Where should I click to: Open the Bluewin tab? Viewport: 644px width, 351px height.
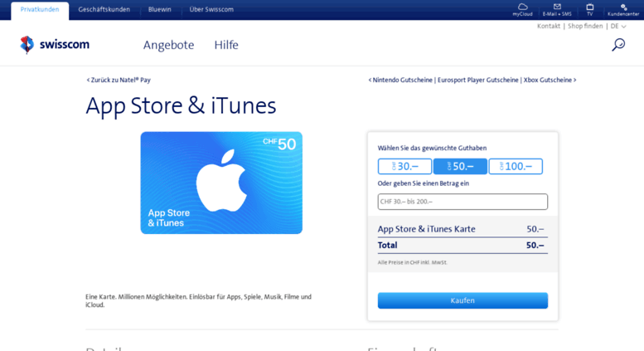[160, 9]
